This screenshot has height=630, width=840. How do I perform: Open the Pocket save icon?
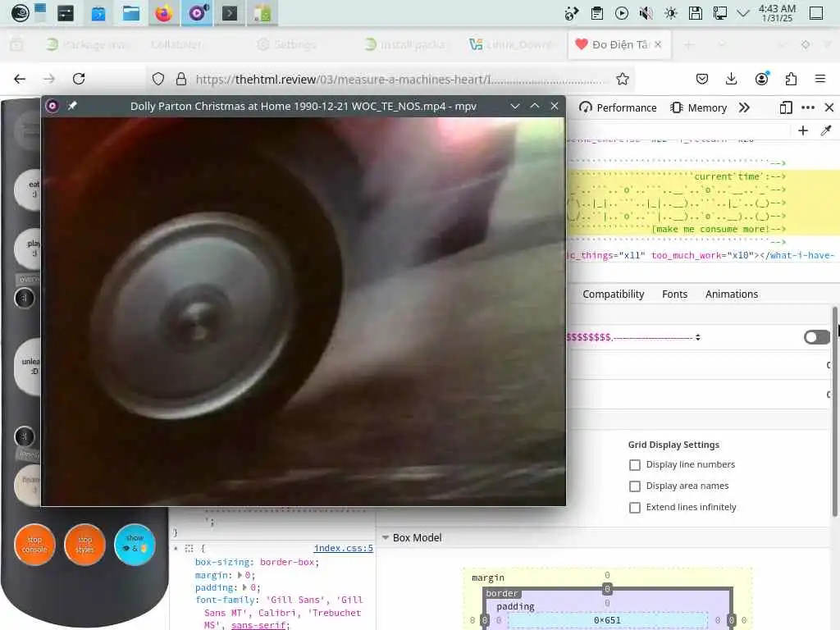click(x=702, y=80)
